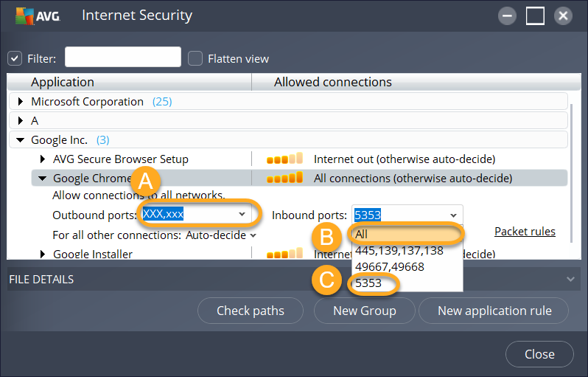588x377 pixels.
Task: Click signal bars icon for AVG Secure Browser Setup
Action: click(284, 159)
